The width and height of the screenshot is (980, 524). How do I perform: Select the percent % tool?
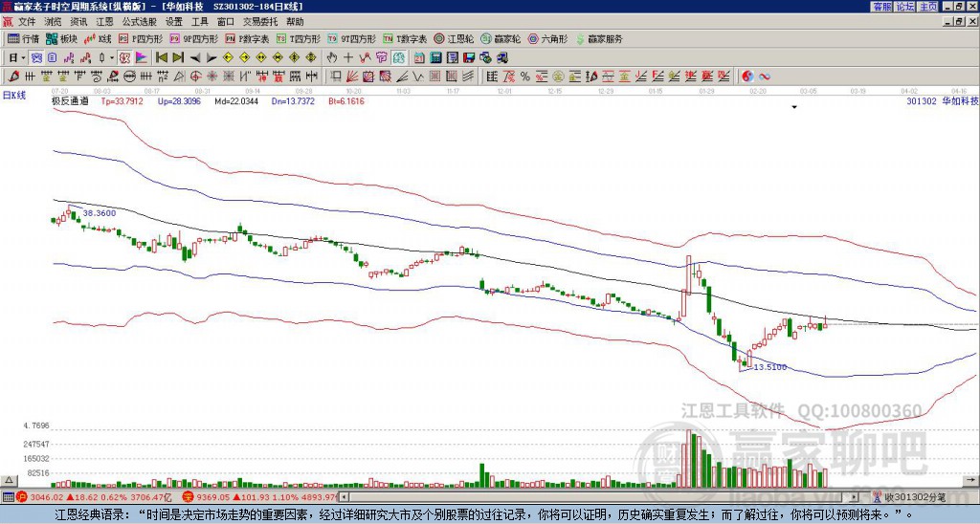(525, 76)
